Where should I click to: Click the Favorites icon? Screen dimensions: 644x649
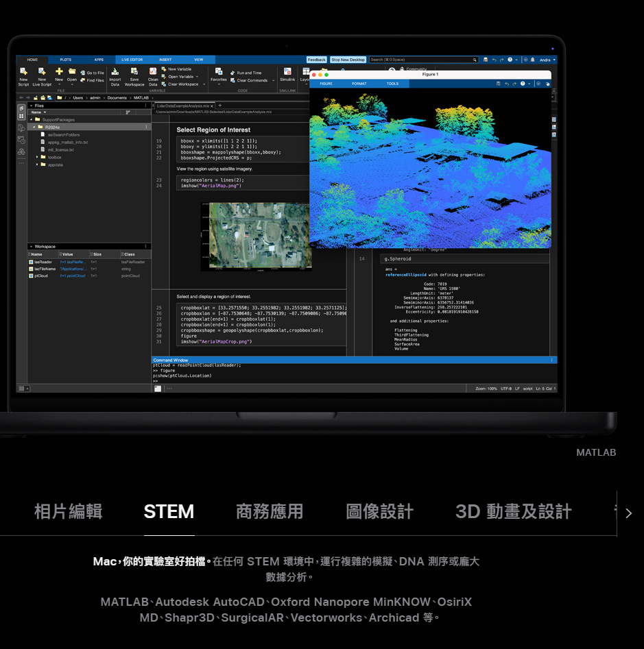[219, 71]
